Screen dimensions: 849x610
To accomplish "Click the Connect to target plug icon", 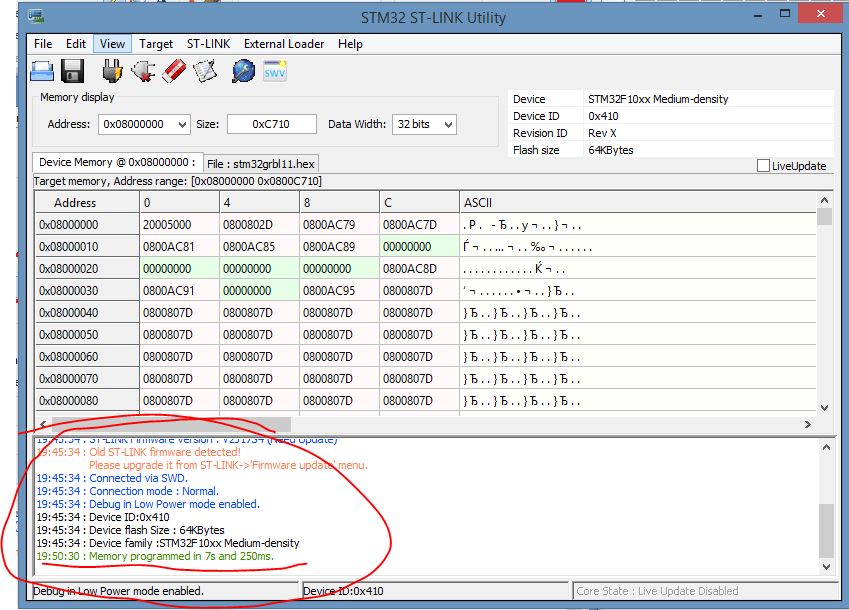I will 113,71.
